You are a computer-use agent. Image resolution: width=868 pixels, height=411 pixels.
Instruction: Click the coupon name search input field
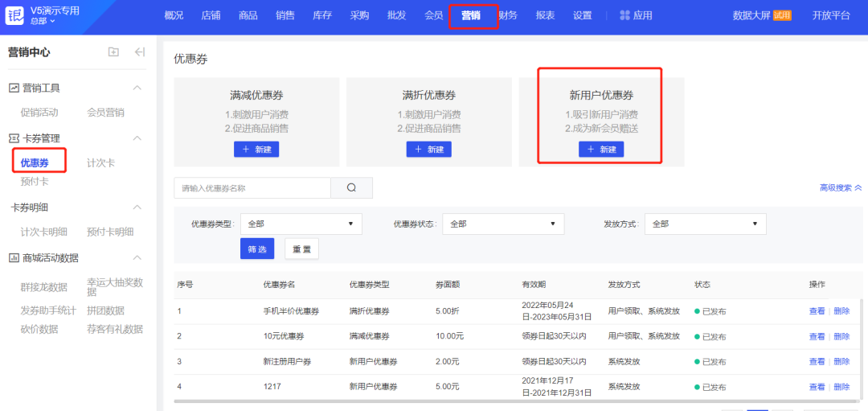pos(252,187)
